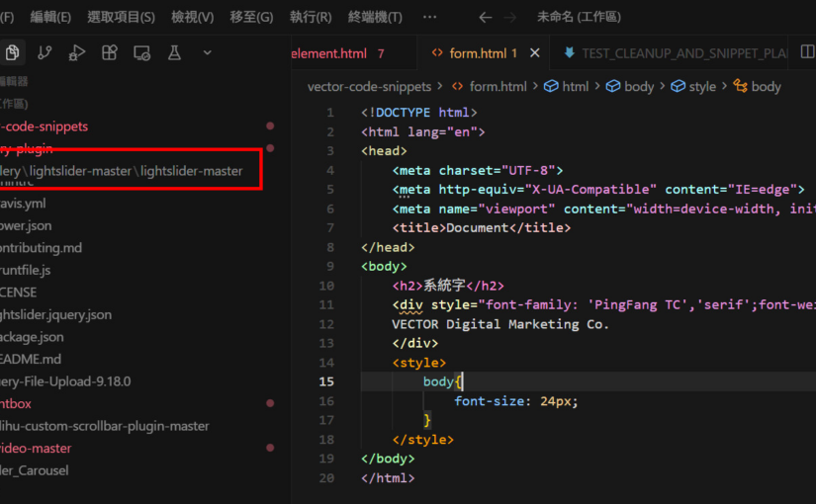Click the <!DOCTYPE html> line
Screen dimensions: 816x504
[419, 113]
